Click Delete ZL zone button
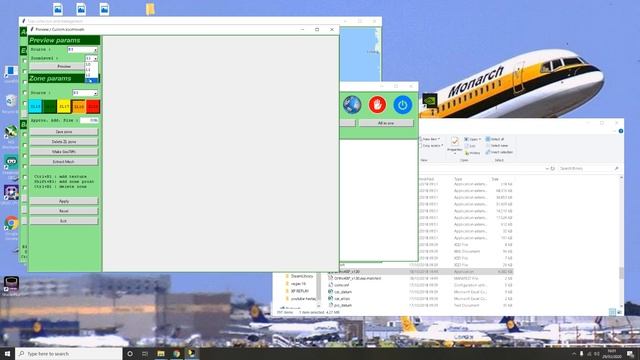Viewport: 640px width, 360px height. 64,142
